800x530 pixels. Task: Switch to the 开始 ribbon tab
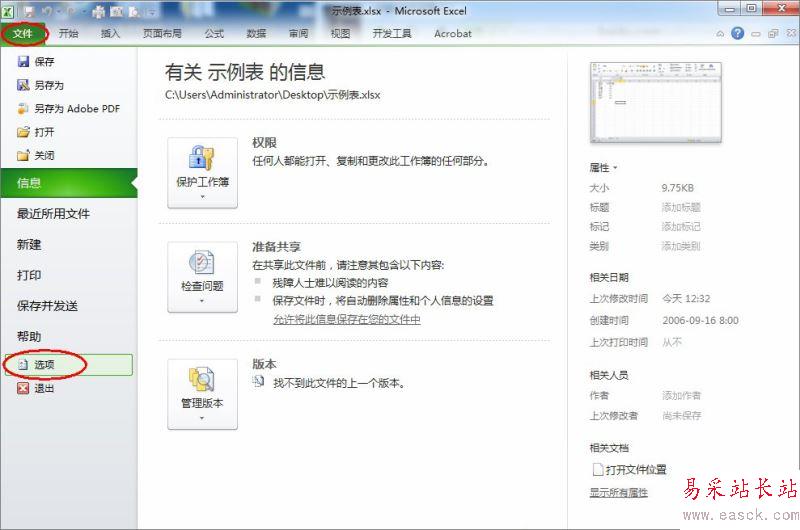point(68,34)
